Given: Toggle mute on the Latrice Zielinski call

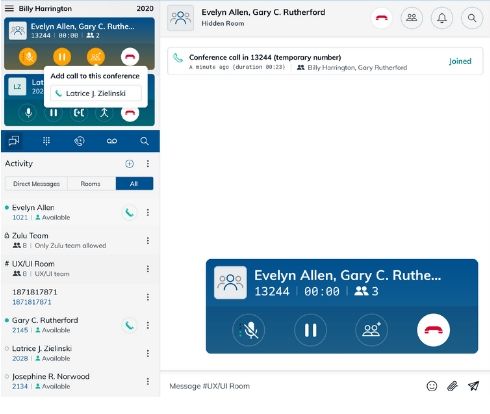Looking at the screenshot, I should (x=29, y=113).
